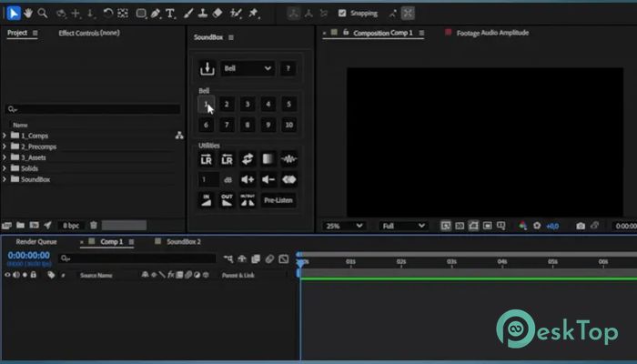
Task: Switch to the Project tab
Action: point(17,33)
